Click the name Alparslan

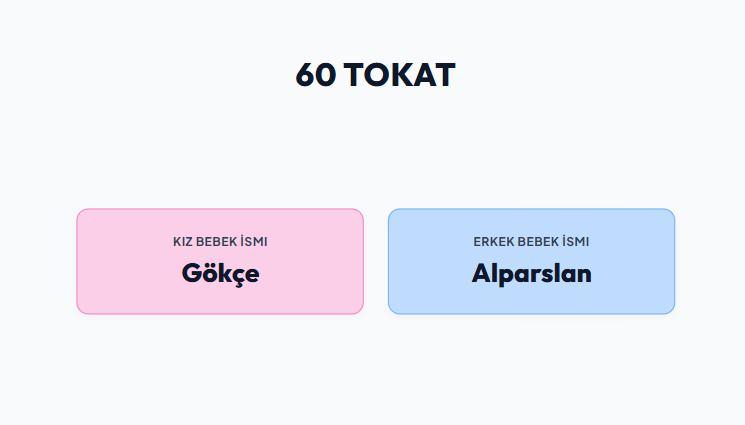pos(532,273)
